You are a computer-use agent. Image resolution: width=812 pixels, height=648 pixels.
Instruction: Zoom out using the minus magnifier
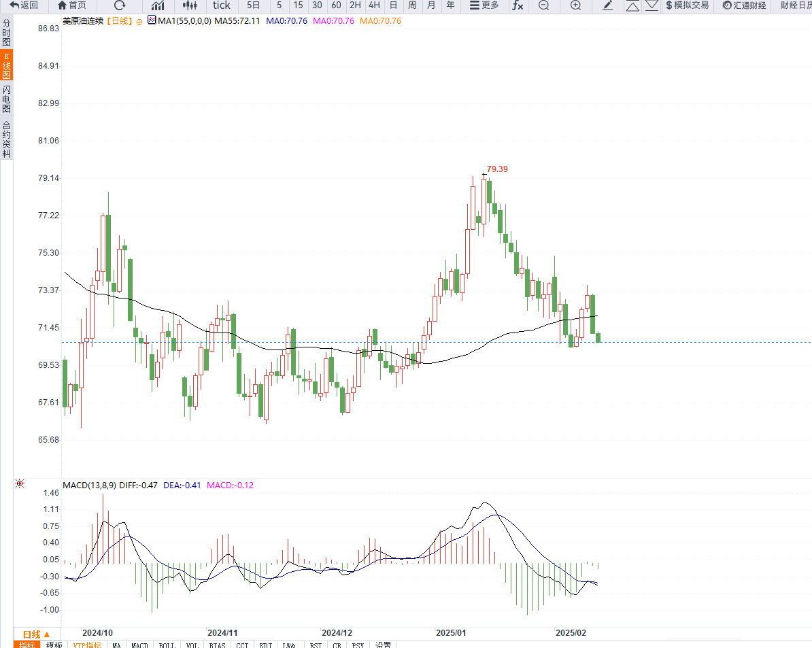click(x=543, y=5)
